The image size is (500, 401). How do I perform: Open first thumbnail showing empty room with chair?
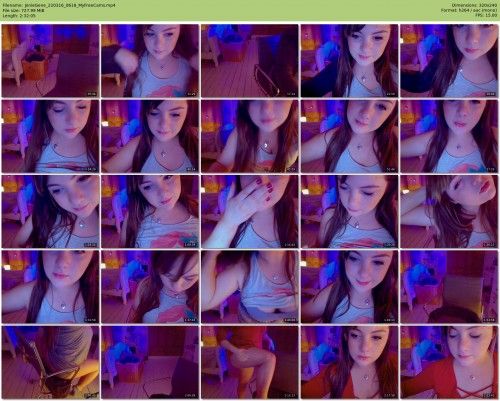(50, 61)
